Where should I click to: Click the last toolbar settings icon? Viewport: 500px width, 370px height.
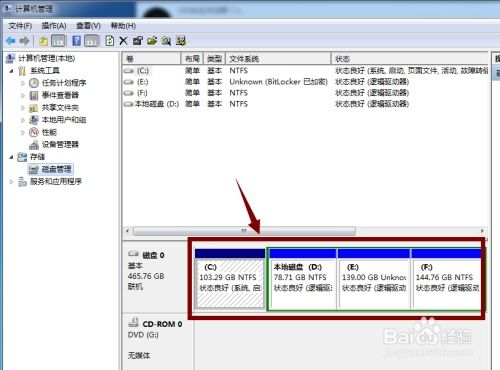pos(181,41)
